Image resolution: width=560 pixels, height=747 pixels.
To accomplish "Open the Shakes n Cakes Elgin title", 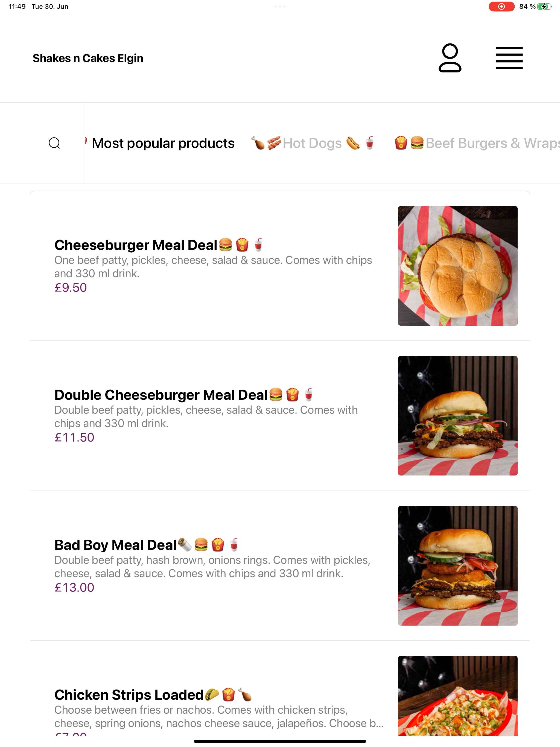I will point(88,58).
